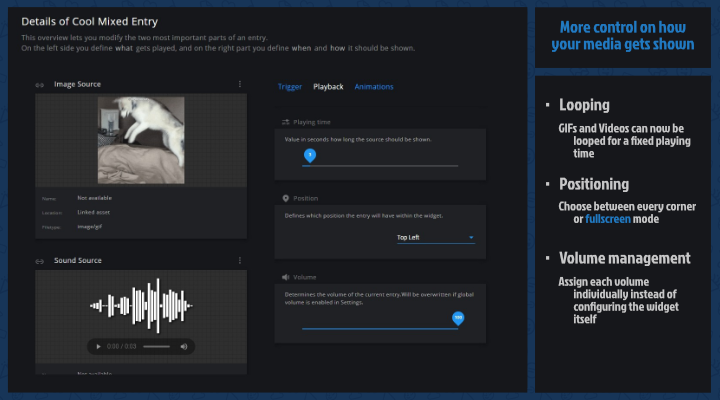Click the 'Positioning' bullet heading
Viewport: 720px width, 400px height.
tap(594, 184)
